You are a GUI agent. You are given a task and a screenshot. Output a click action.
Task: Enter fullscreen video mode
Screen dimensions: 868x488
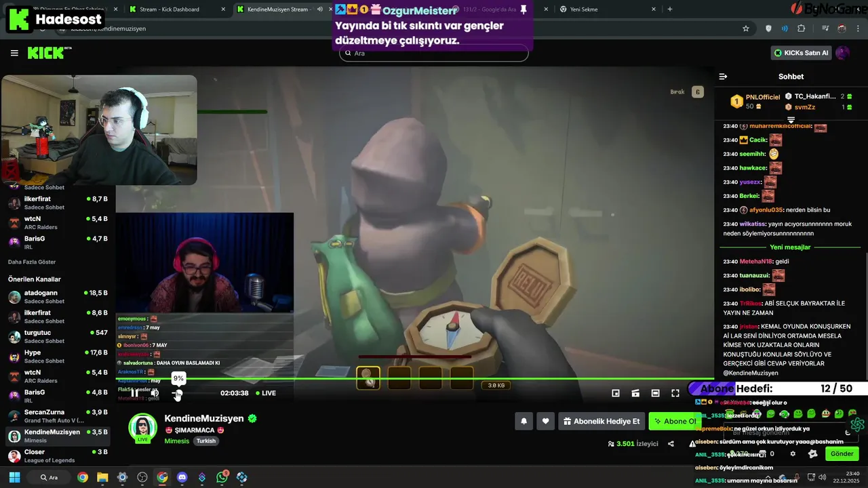pos(675,393)
